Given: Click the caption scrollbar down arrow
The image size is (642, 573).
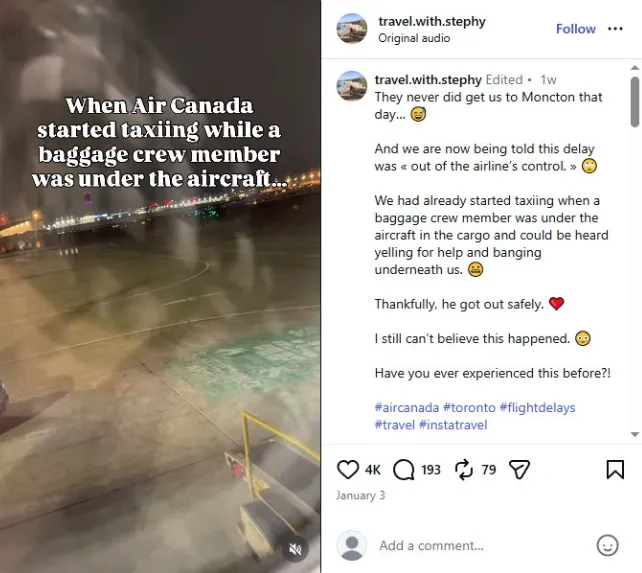Looking at the screenshot, I should coord(635,435).
